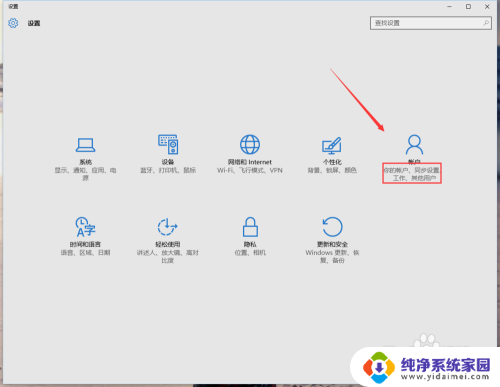The image size is (500, 387).
Task: Click the Windows 更新 description text
Action: [332, 256]
